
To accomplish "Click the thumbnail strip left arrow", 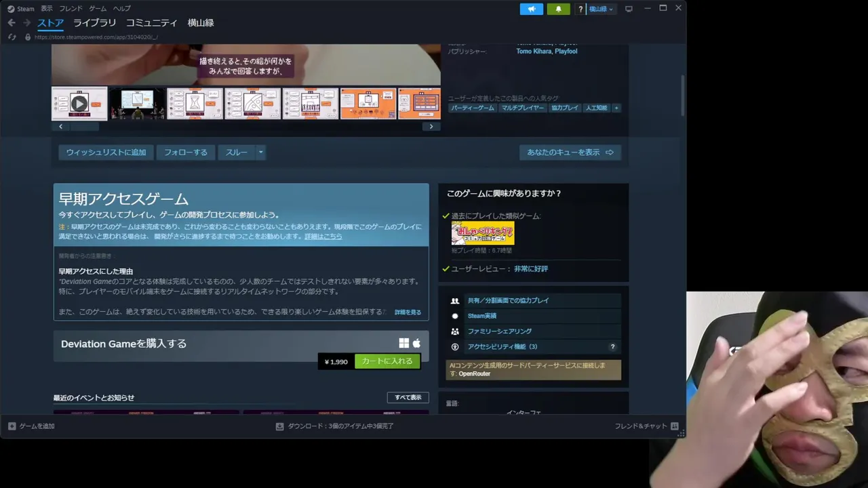I will coord(60,127).
